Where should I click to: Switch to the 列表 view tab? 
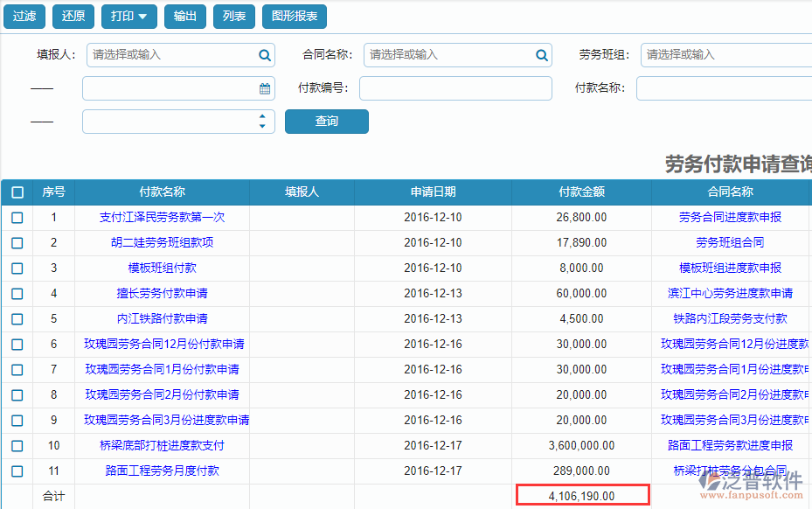(x=232, y=16)
